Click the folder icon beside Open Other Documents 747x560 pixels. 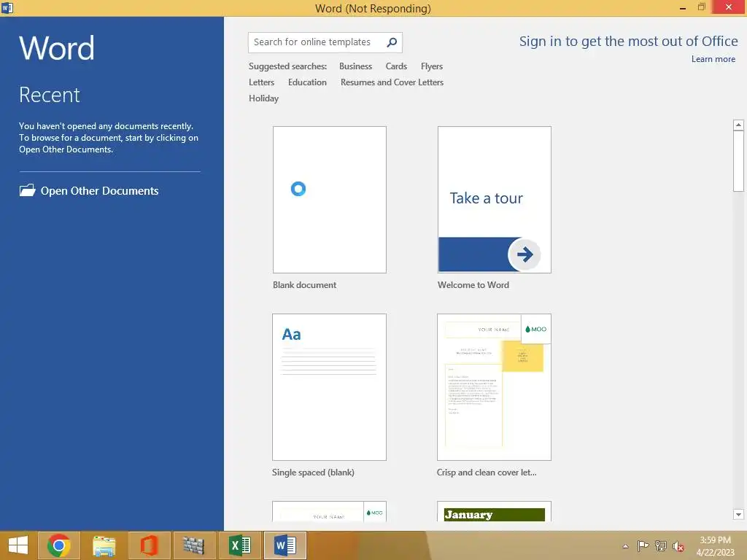[x=27, y=190]
